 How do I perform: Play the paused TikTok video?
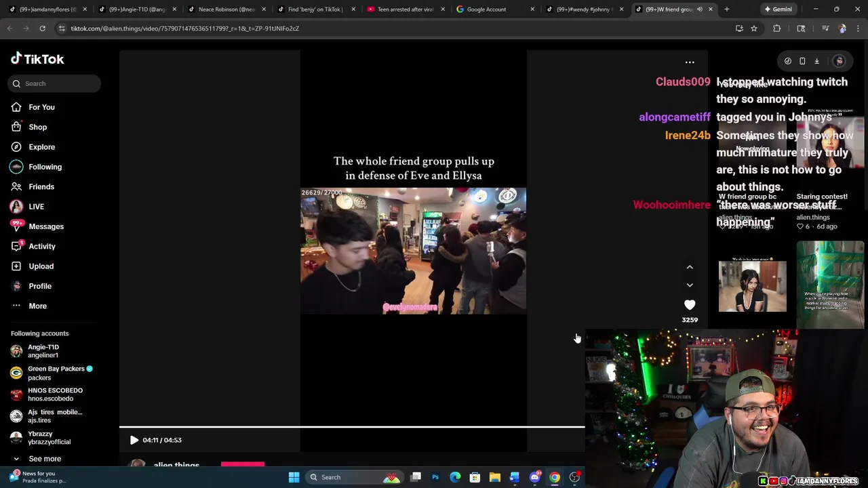(134, 440)
